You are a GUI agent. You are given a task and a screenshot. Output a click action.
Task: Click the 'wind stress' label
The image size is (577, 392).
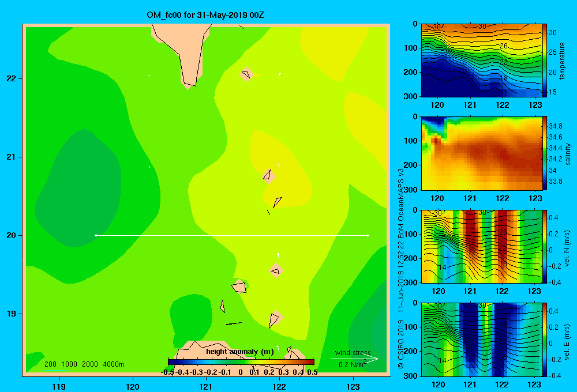tap(353, 352)
